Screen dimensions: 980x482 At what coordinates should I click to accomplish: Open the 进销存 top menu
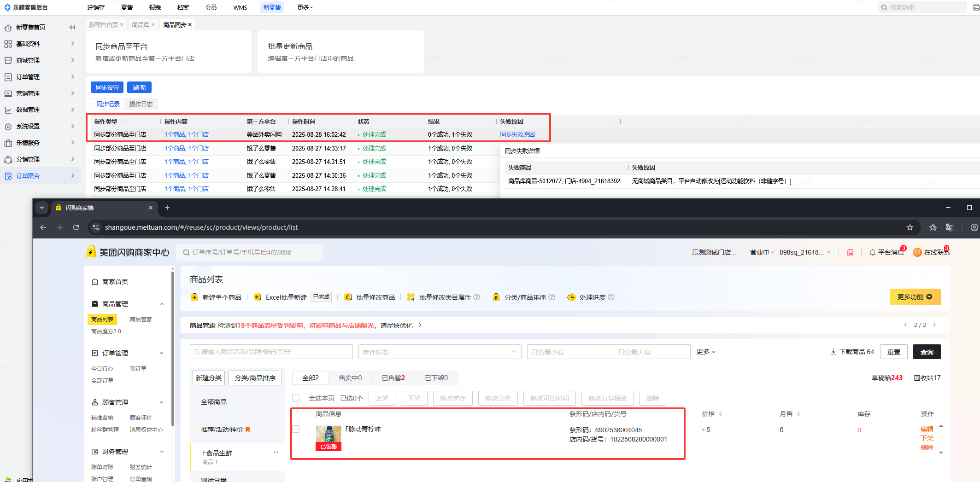(96, 7)
